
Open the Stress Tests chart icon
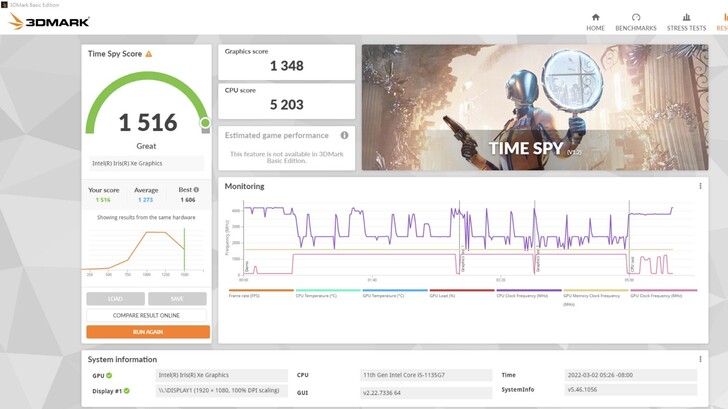pos(686,17)
